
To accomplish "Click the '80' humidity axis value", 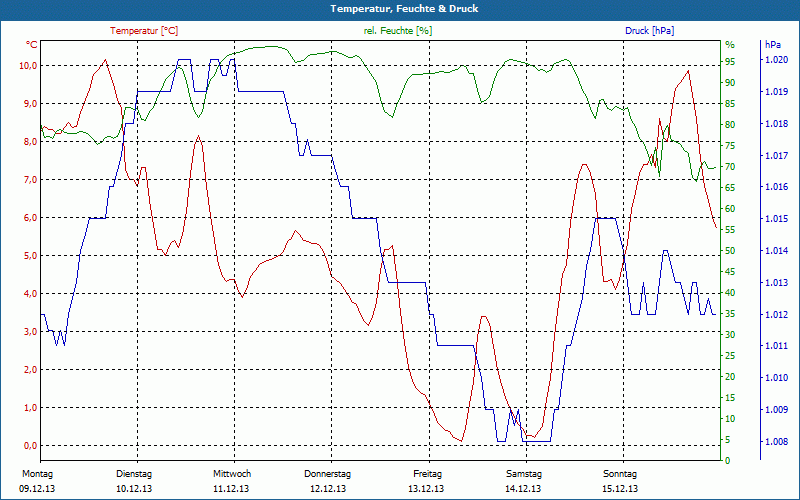I will [730, 125].
